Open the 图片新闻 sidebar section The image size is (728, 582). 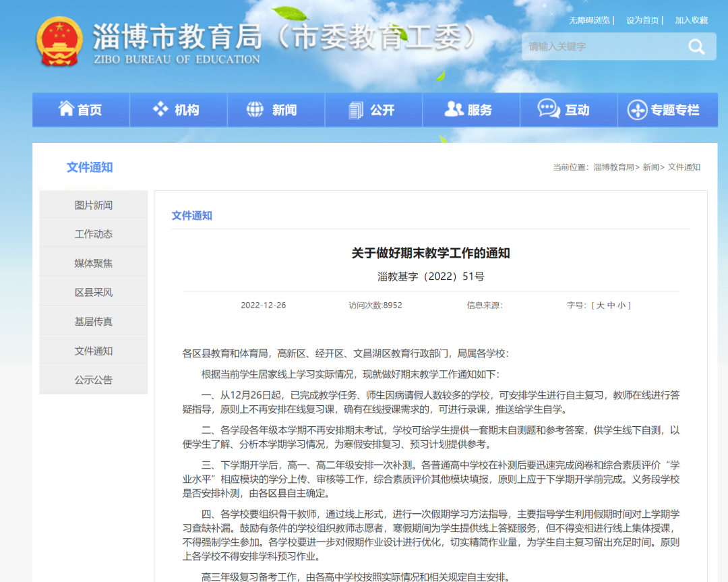93,204
